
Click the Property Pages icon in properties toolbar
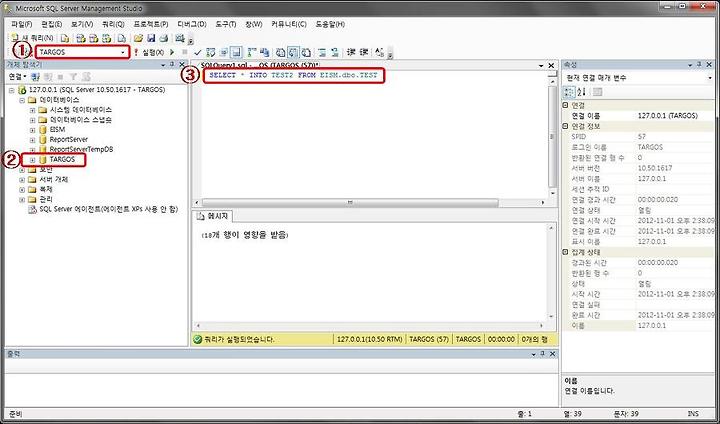point(597,92)
